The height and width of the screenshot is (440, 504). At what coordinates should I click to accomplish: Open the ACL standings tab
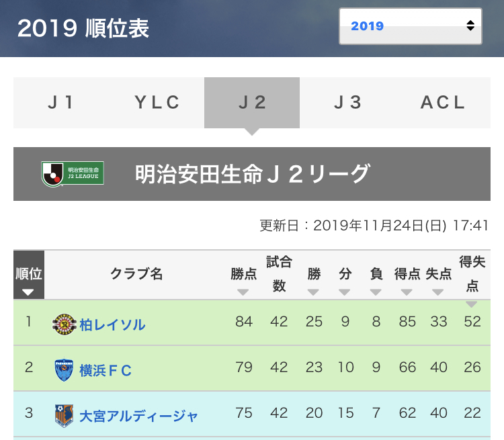[443, 103]
